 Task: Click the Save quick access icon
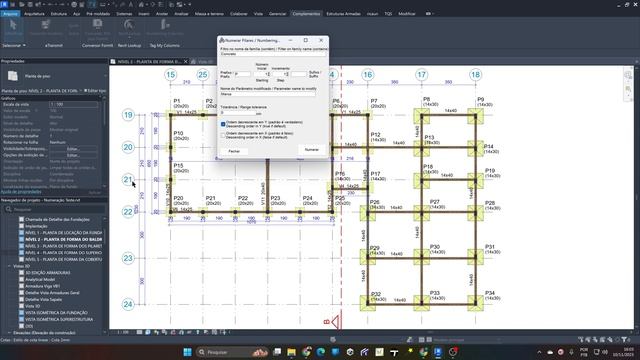click(x=29, y=4)
